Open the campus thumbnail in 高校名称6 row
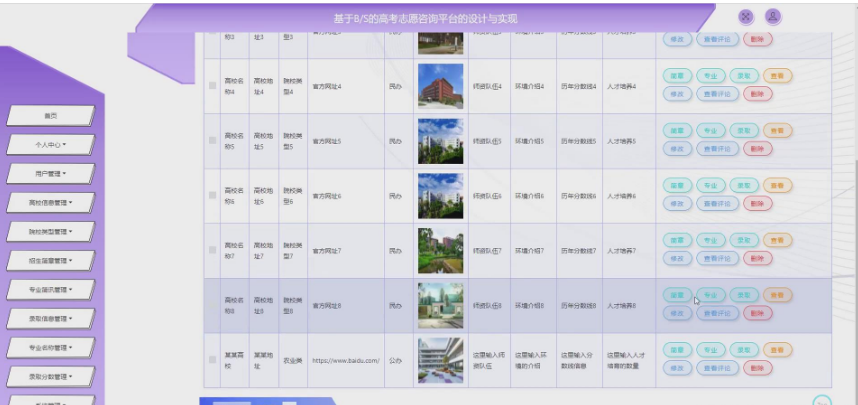The height and width of the screenshot is (405, 858). [440, 196]
